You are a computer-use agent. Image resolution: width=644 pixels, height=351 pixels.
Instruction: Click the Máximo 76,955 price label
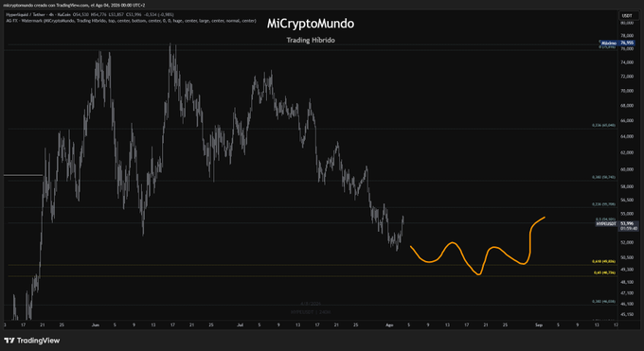(617, 43)
